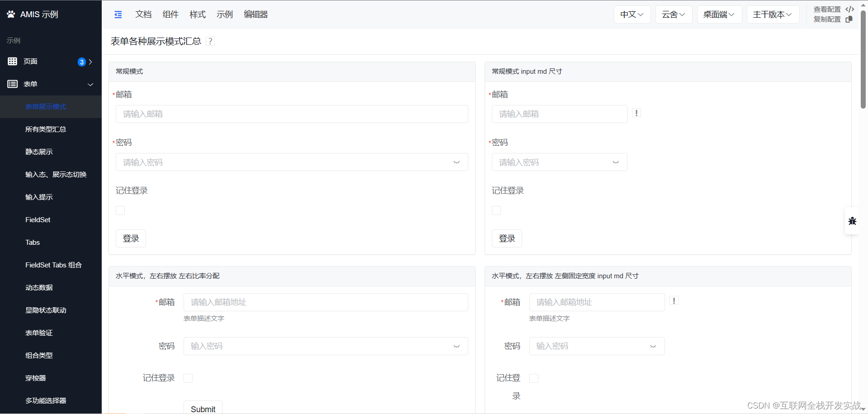Focus 密码 input in 常规模式 input md panel
This screenshot has height=414, width=868.
560,162
